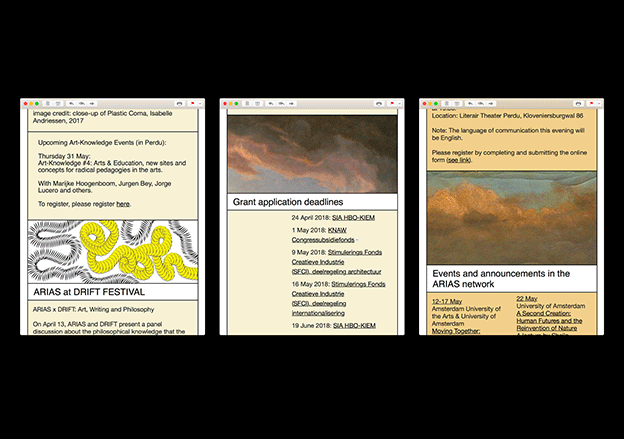Print the Grant application deadlines email
Image resolution: width=624 pixels, height=439 pixels.
[378, 103]
